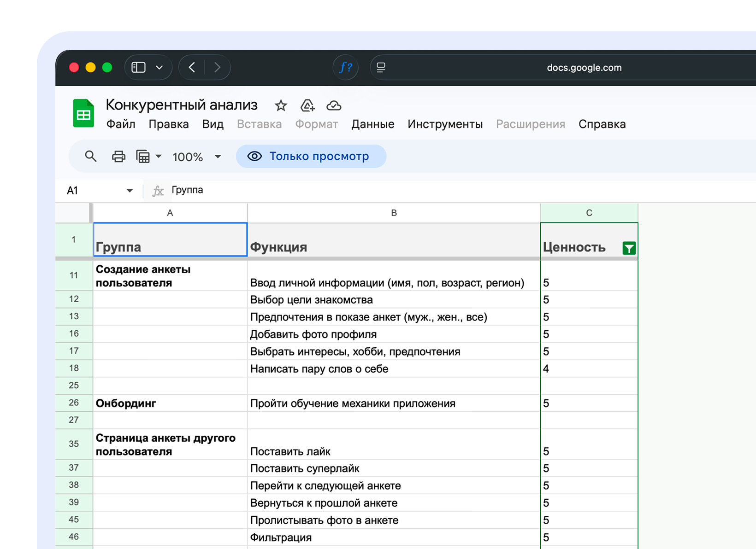Click the browser reader view icon
This screenshot has width=756, height=549.
tap(381, 68)
